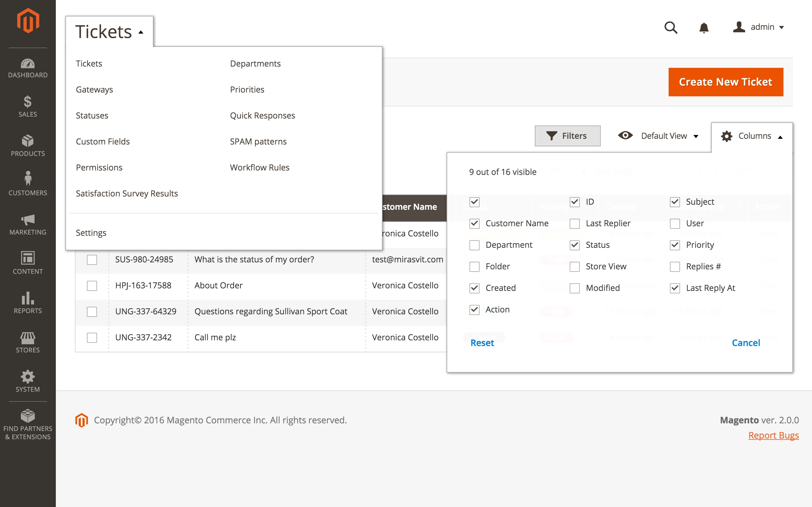The height and width of the screenshot is (507, 812).
Task: Select Satisfaction Survey Results menu entry
Action: coord(127,193)
